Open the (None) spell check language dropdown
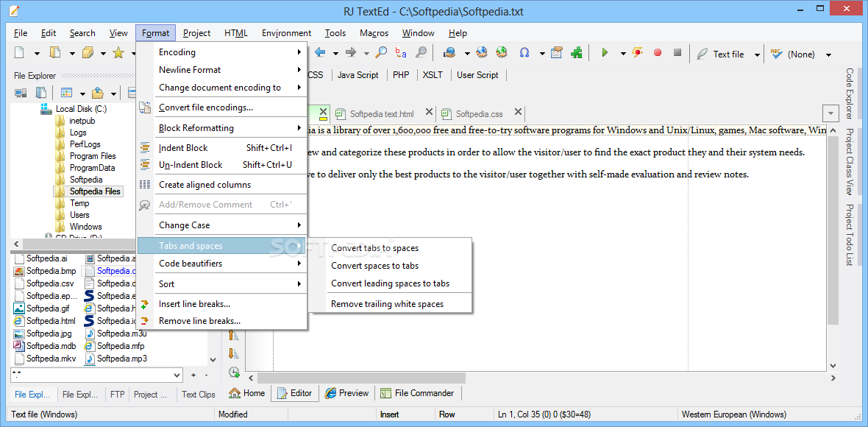The height and width of the screenshot is (427, 868). pyautogui.click(x=829, y=54)
